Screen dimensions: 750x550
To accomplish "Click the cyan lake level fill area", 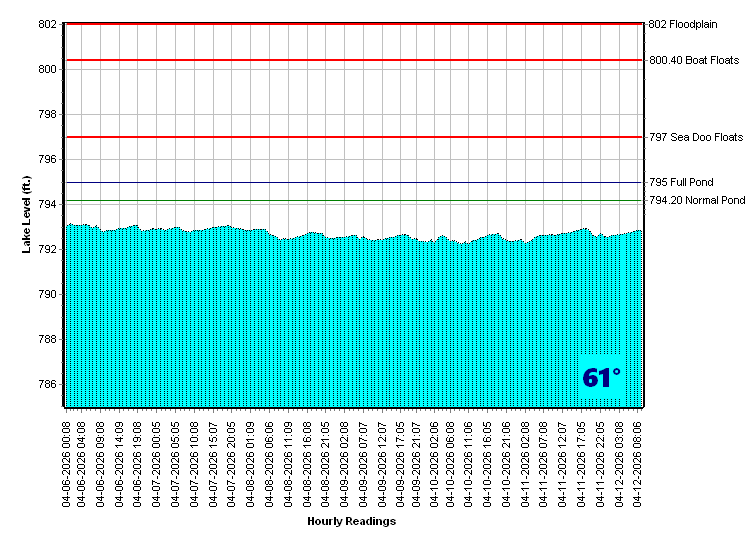I will pos(350,320).
